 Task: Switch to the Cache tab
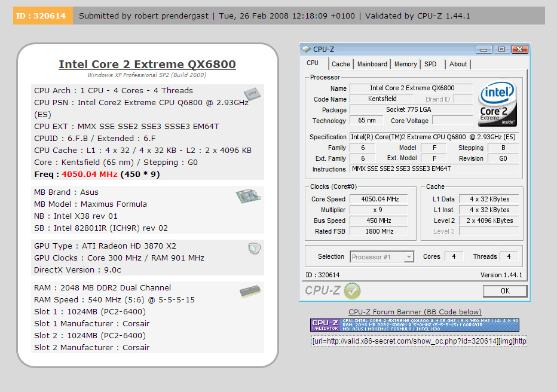pos(341,64)
